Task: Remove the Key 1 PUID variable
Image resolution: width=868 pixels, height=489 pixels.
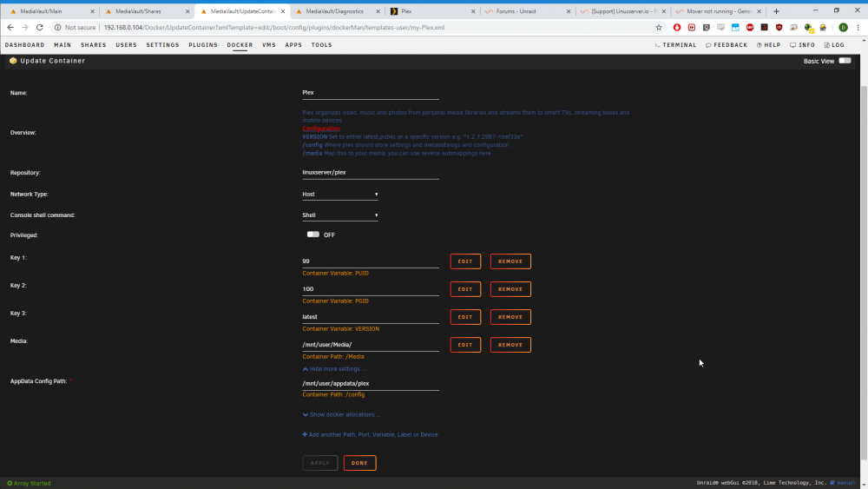Action: (510, 261)
